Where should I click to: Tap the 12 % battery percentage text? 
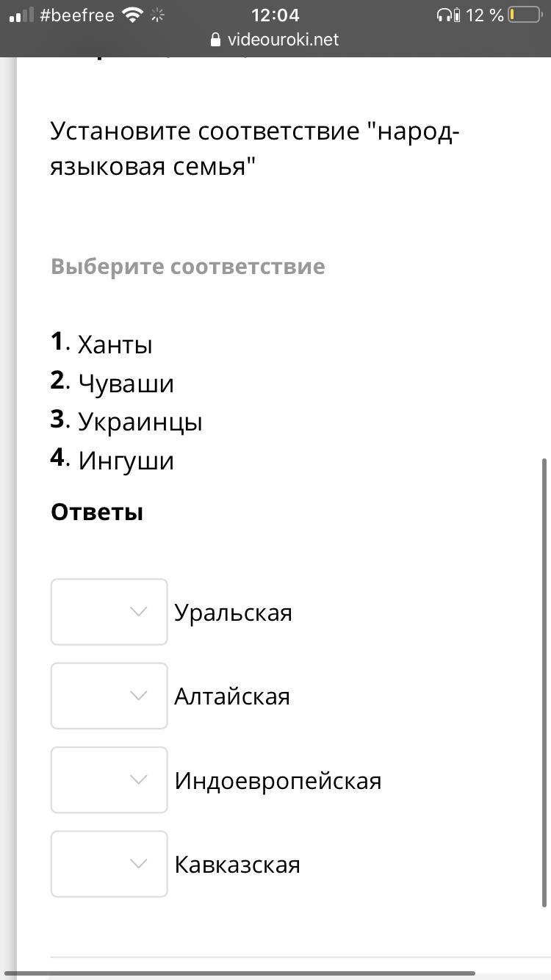click(486, 15)
